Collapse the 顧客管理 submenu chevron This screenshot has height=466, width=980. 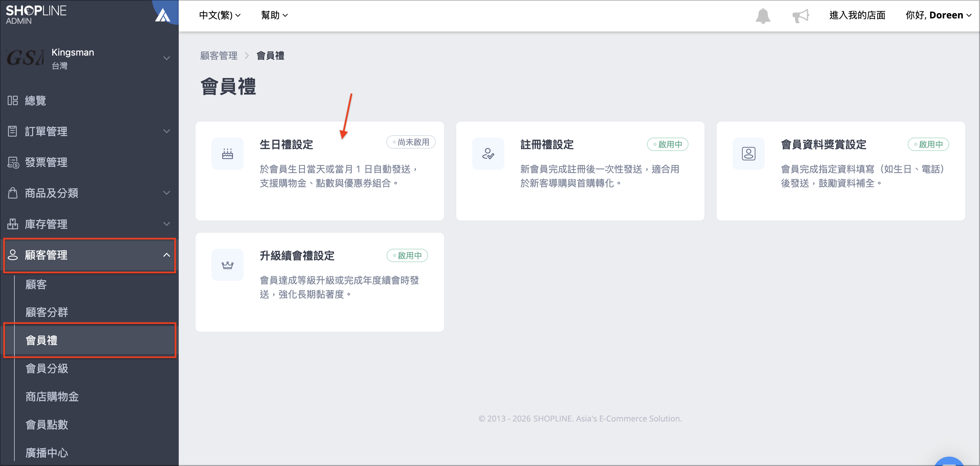tap(166, 255)
